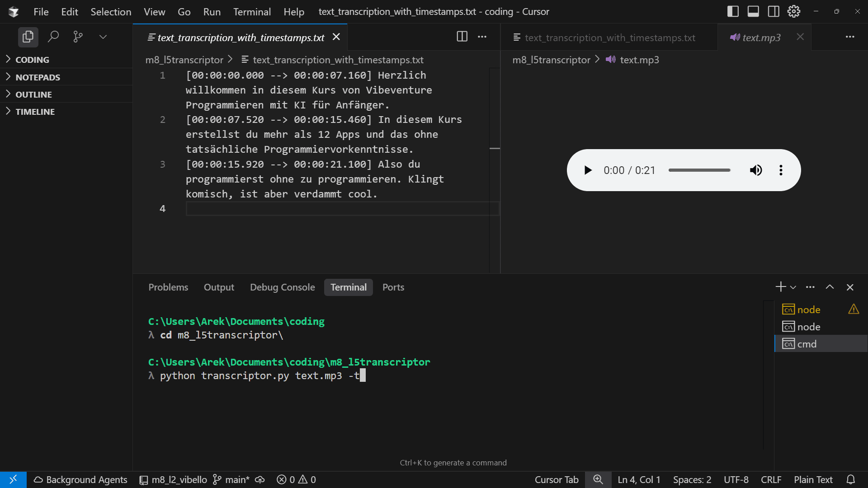The width and height of the screenshot is (868, 488).
Task: Switch to the Ports tab
Action: 393,287
